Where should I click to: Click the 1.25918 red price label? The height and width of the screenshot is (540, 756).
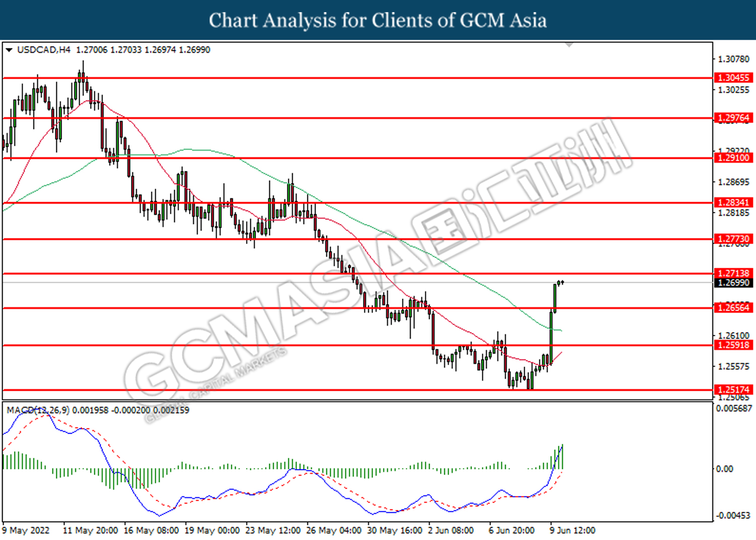coord(734,345)
